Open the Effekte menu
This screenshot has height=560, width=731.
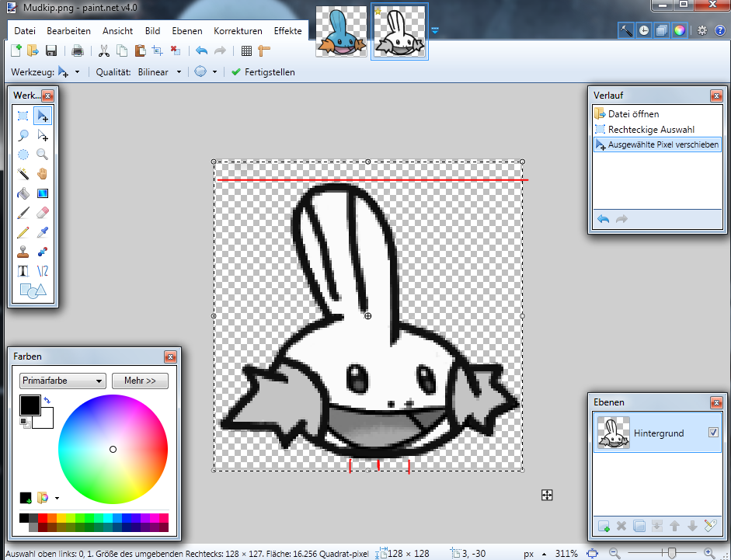click(x=287, y=31)
